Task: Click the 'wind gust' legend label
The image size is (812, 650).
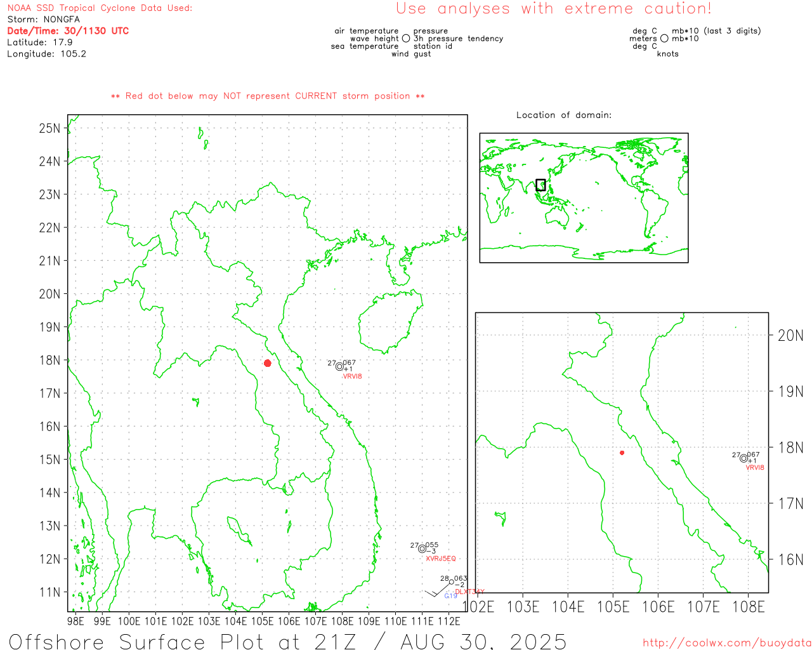Action: [x=411, y=54]
